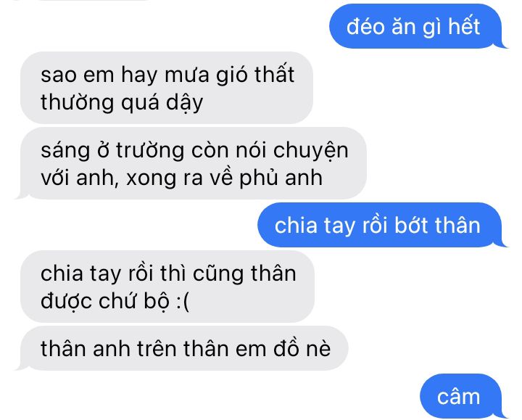522x420 pixels.
Task: Tap the "chia tay rồi thì cũng thân" reply
Action: pyautogui.click(x=167, y=287)
